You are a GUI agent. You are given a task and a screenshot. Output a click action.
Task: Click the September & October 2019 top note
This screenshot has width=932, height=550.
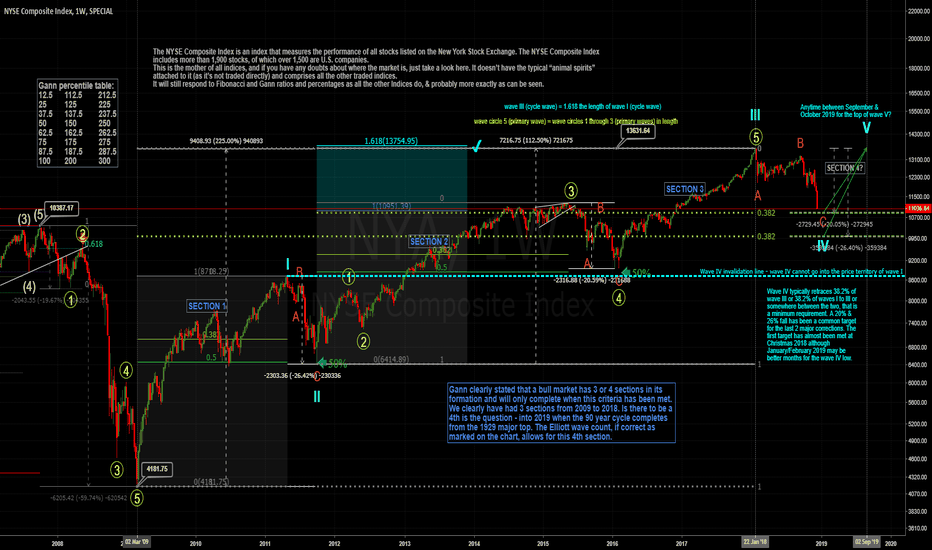point(845,111)
